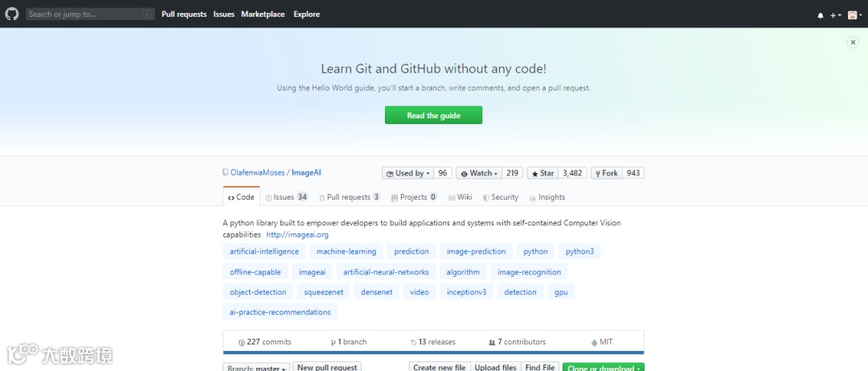The height and width of the screenshot is (371, 868).
Task: Open Pull requests in top navigation
Action: tap(184, 14)
